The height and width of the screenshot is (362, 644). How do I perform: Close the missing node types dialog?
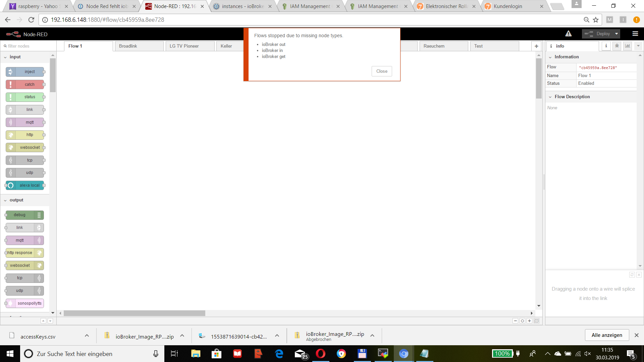coord(382,71)
